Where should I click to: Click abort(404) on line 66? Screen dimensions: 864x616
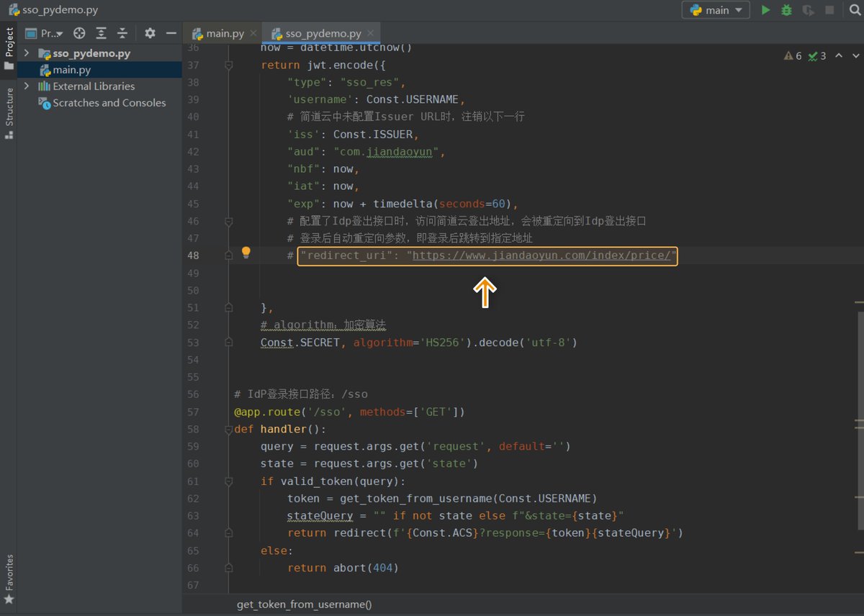click(366, 568)
